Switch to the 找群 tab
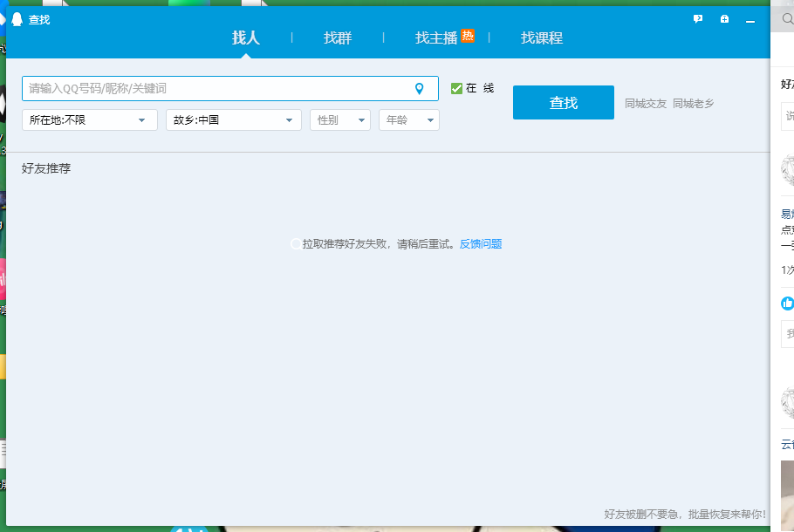This screenshot has height=532, width=794. point(338,38)
